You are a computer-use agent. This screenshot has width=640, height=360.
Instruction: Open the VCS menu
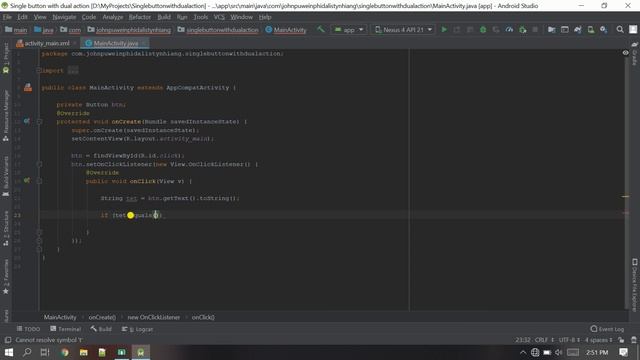pos(219,17)
